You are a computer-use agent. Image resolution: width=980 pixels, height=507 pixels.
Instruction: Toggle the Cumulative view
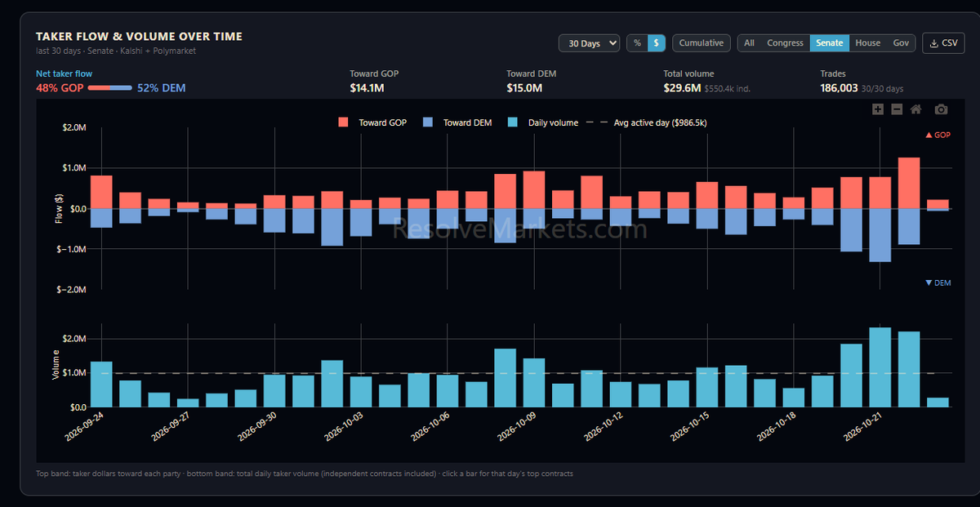pyautogui.click(x=702, y=43)
